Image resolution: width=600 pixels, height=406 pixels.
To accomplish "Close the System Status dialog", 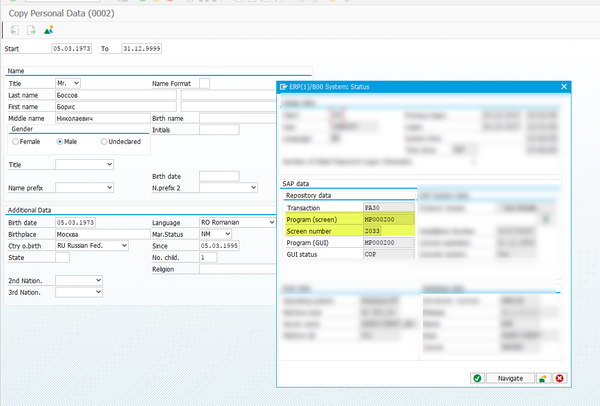I will [563, 87].
